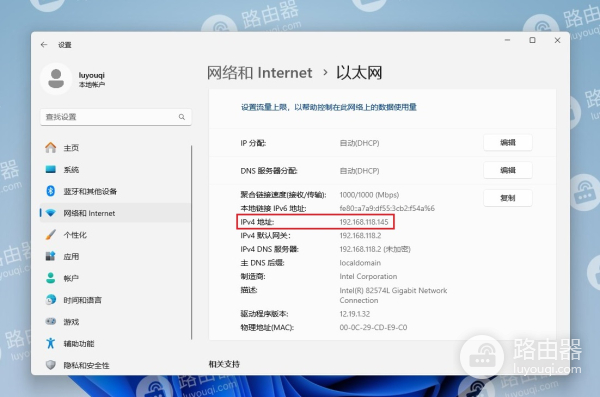
Task: Open 应用 settings
Action: tap(116, 256)
